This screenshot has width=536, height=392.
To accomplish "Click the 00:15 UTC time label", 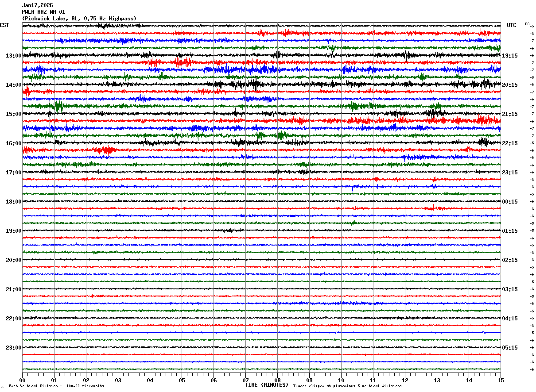I will 509,202.
